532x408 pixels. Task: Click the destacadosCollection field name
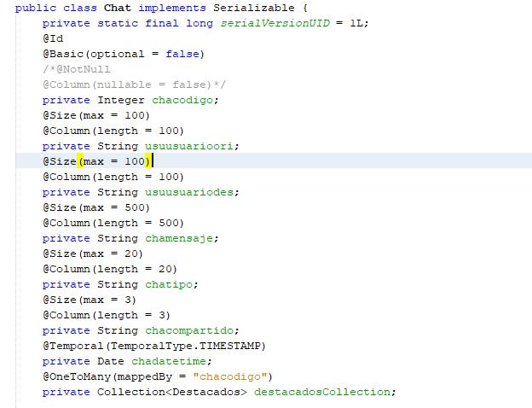322,392
